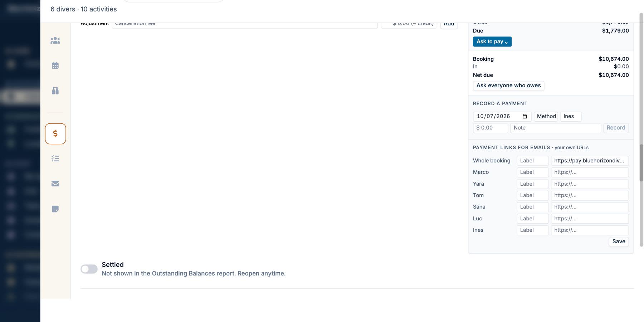Click the PAYMENT LINKS FOR EMAILS heading
The height and width of the screenshot is (322, 644).
[512, 147]
